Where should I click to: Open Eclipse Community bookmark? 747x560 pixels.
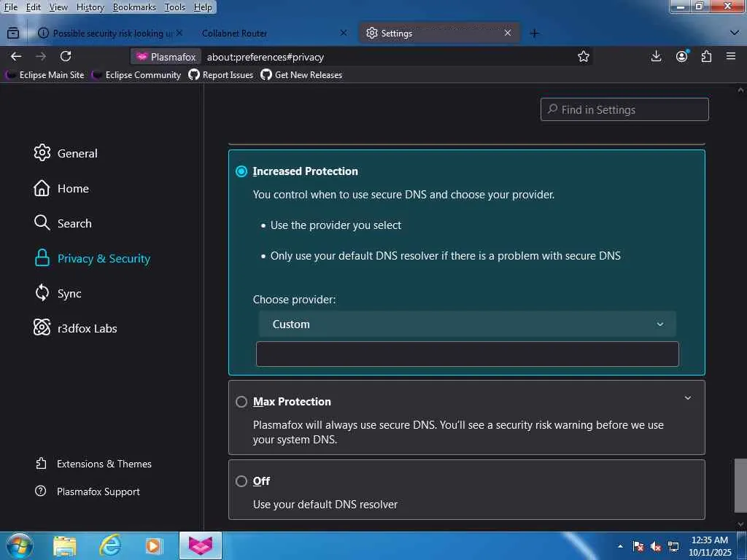click(136, 75)
